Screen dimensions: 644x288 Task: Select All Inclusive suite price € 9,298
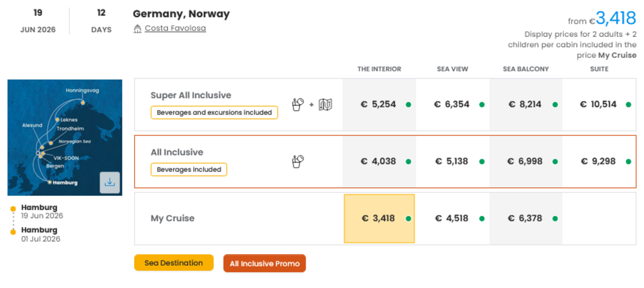coord(598,162)
